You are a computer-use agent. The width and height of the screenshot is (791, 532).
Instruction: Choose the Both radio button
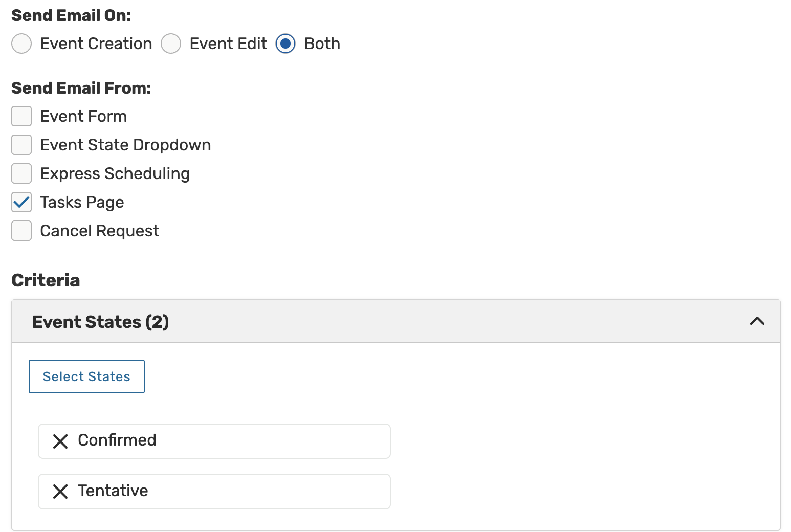[x=285, y=43]
